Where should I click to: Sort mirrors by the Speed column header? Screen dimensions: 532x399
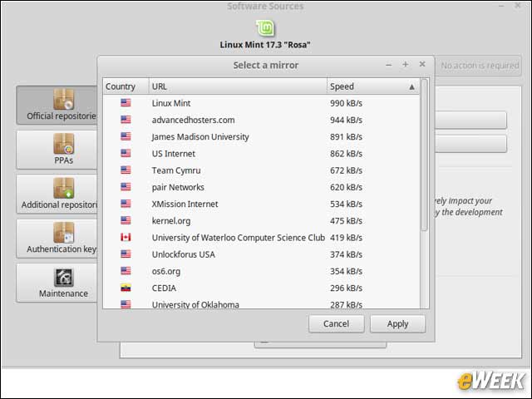click(x=373, y=86)
